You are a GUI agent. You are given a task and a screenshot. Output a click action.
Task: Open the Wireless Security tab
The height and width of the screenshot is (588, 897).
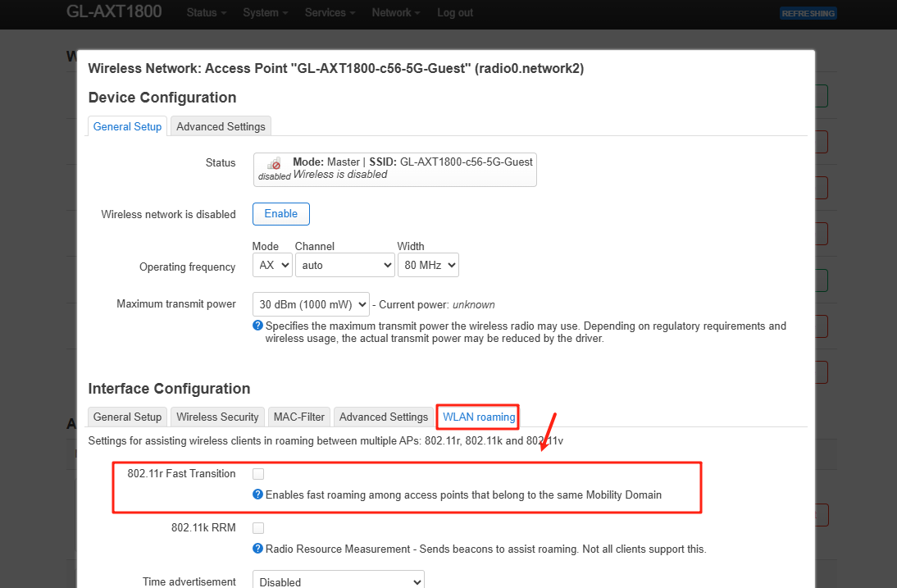217,417
